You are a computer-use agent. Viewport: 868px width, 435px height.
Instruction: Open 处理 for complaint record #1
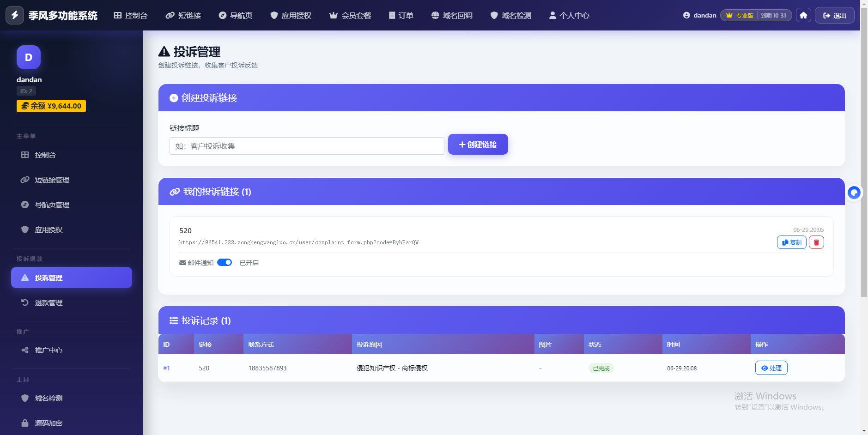(x=771, y=368)
